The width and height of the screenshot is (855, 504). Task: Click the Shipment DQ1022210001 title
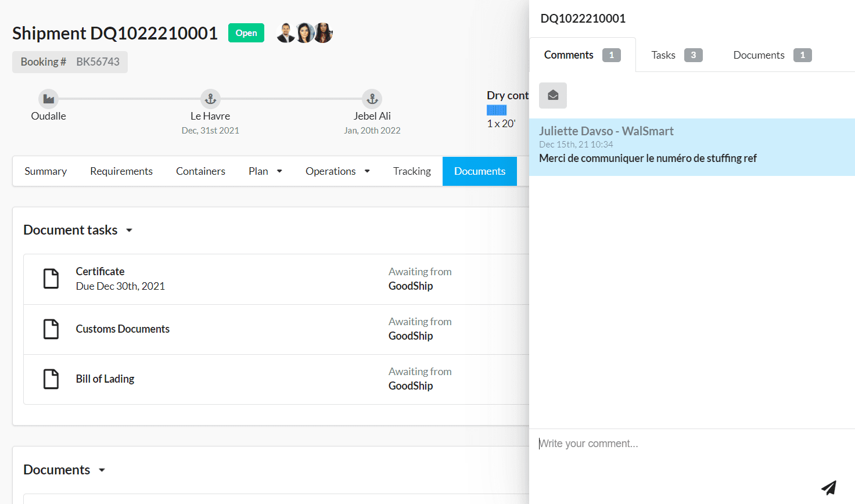point(115,33)
